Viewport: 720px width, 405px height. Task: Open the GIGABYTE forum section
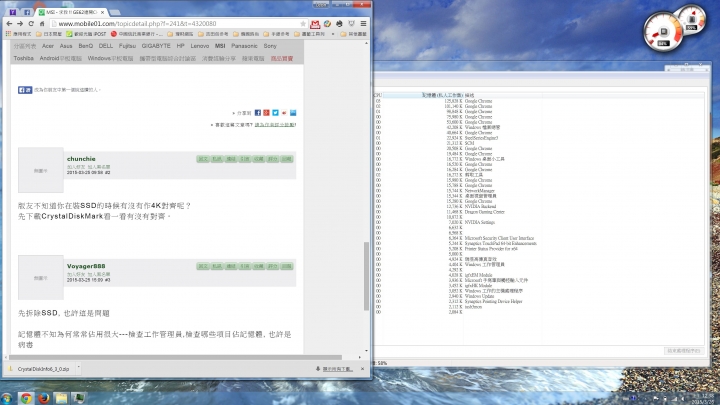(156, 46)
